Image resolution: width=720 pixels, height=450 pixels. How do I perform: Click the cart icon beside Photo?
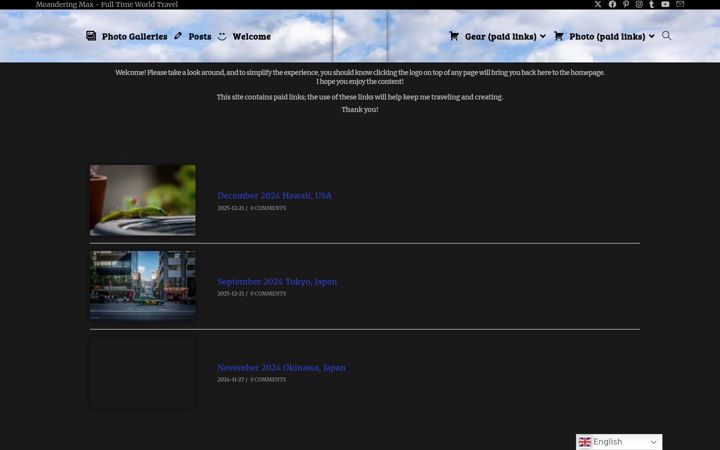[x=558, y=36]
